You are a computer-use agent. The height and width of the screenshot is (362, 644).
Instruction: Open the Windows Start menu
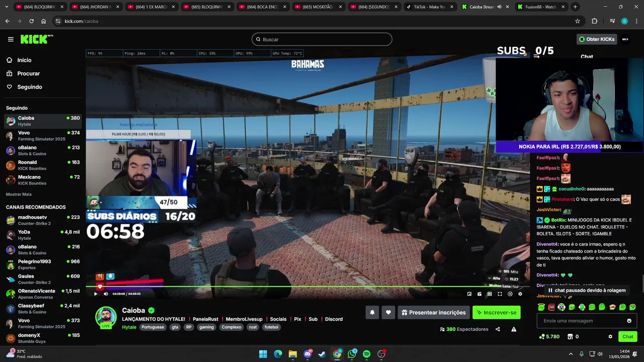(x=263, y=354)
